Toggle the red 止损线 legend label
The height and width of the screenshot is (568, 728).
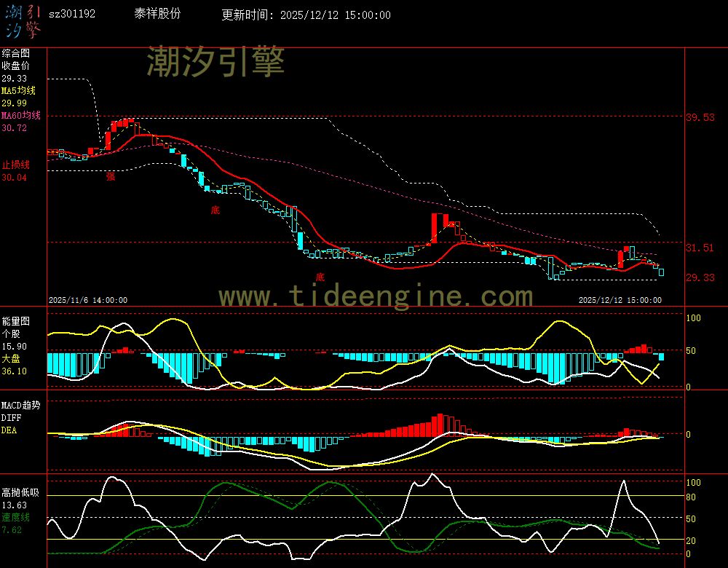[x=15, y=165]
